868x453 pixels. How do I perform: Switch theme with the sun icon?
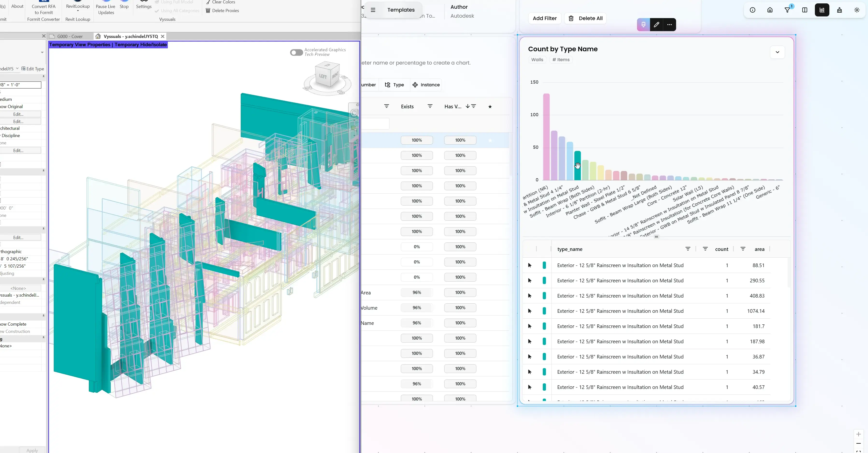tap(857, 10)
